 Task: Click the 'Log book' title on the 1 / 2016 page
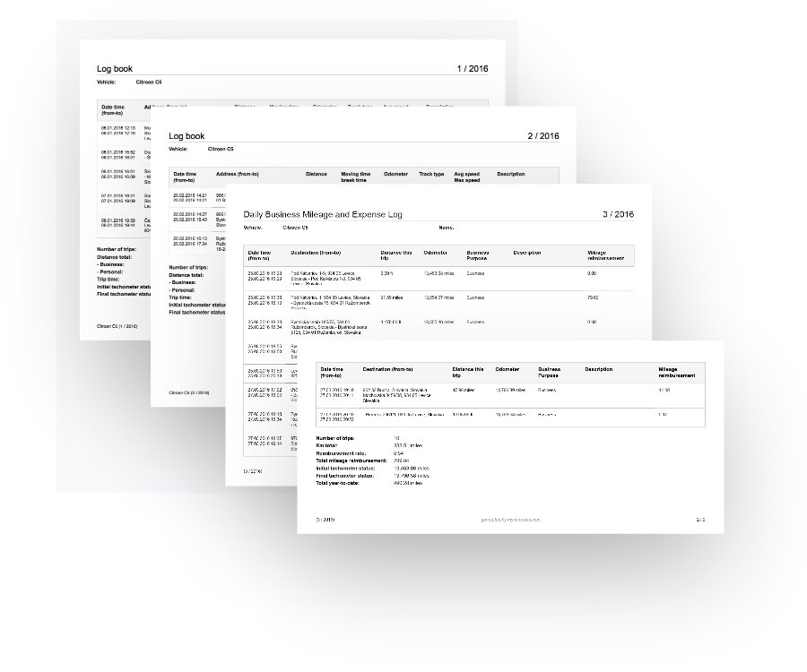114,69
